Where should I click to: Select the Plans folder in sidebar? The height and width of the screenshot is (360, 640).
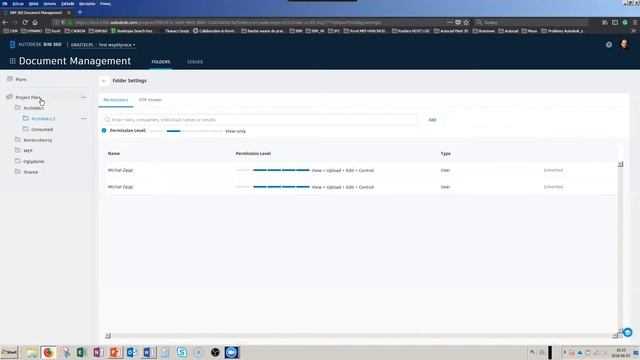coord(21,80)
